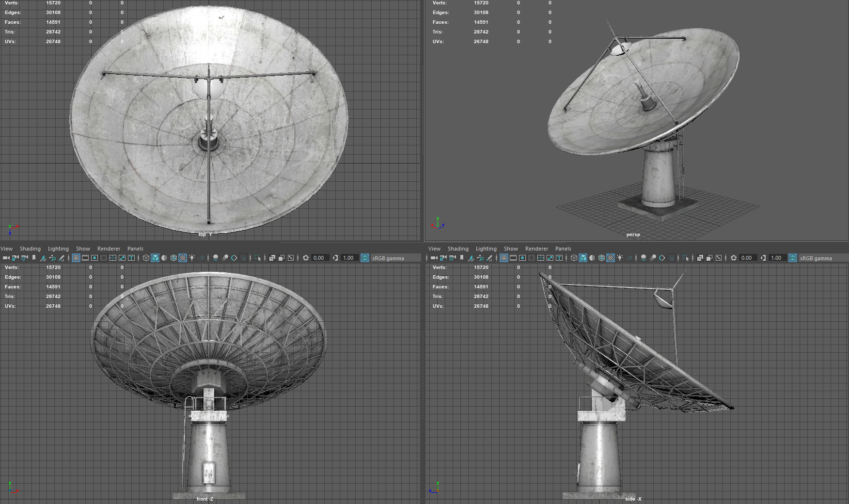
Task: Click Multisample Anti-aliasing icon in front panel toolbar
Action: click(x=234, y=258)
